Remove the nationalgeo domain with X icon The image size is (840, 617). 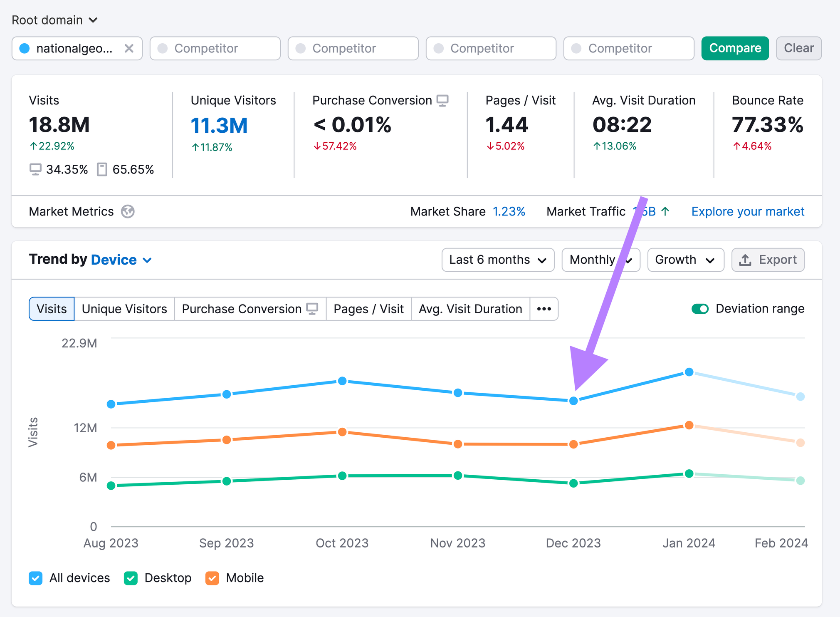[x=129, y=49]
